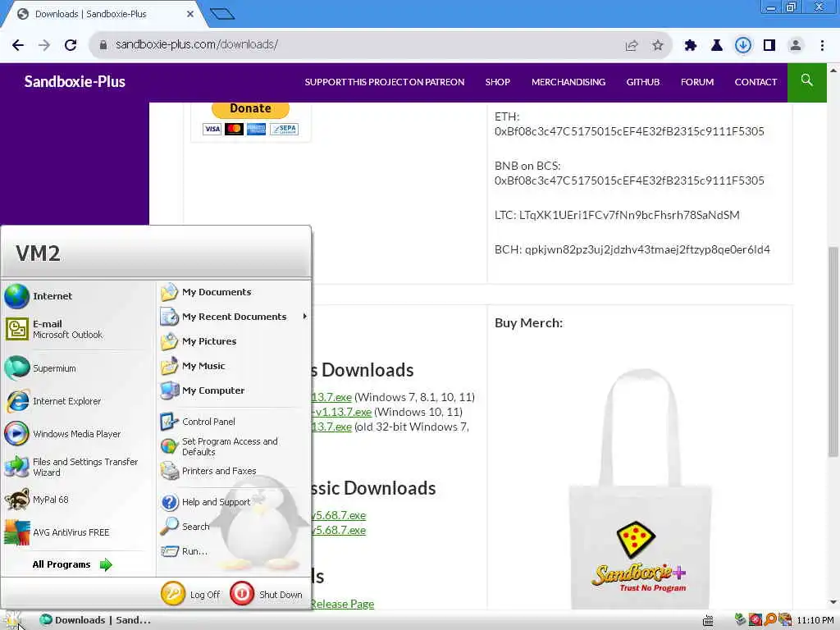
Task: Click the on-screen keyboard tray icon
Action: click(708, 620)
